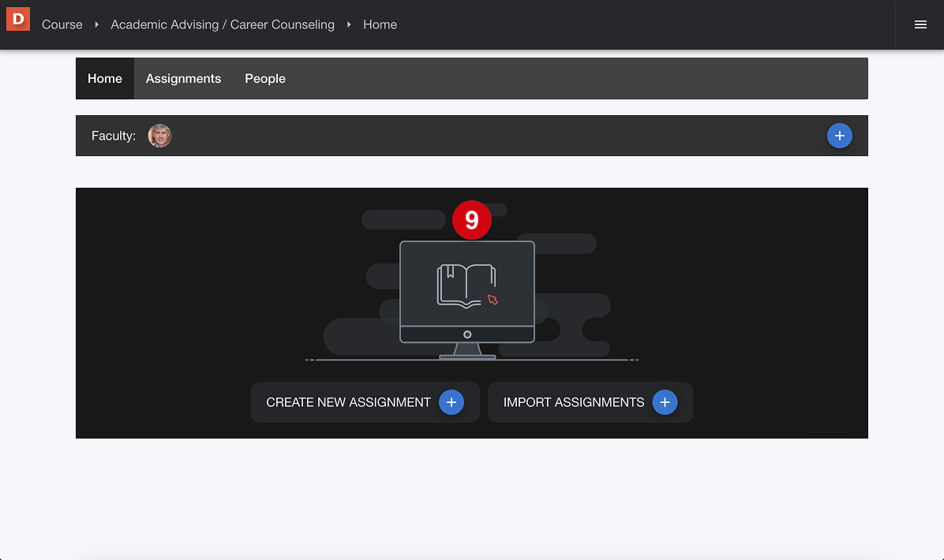Screen dimensions: 944x560
Task: Click the plus icon on Create New Assignment
Action: (x=451, y=402)
